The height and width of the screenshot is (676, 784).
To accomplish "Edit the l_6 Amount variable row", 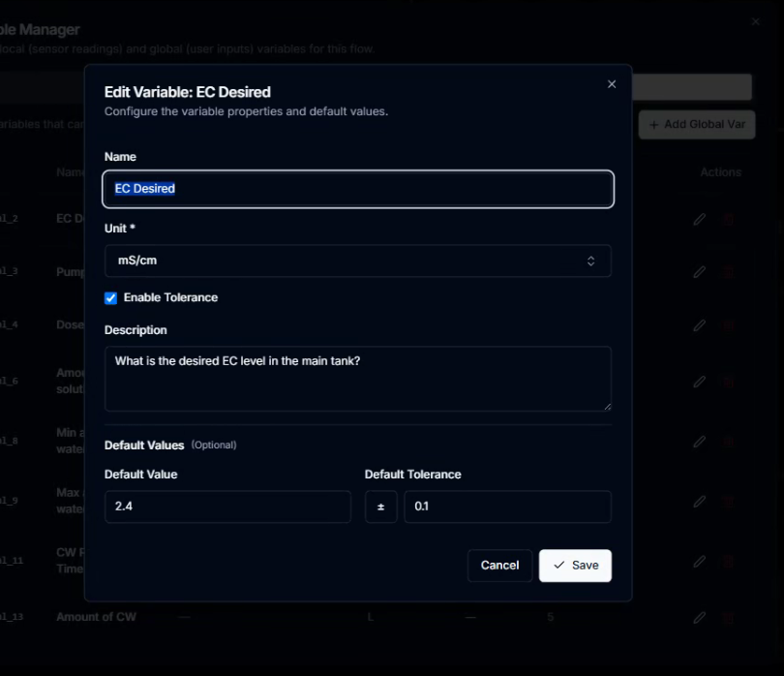I will 700,382.
